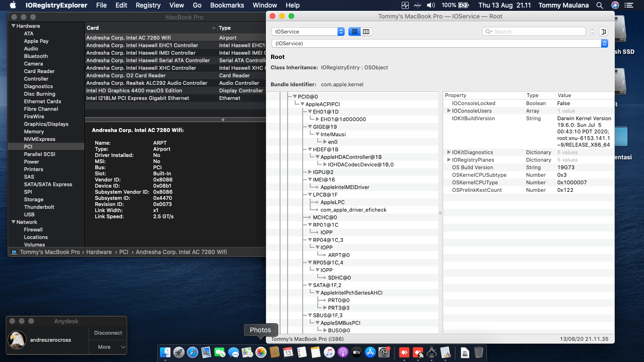Open the (IOService) path combo box

pyautogui.click(x=439, y=43)
